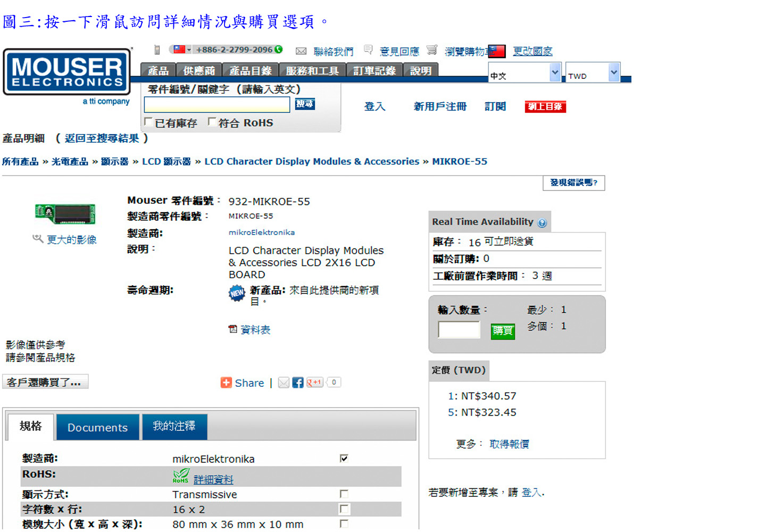Toggle the mikroElektronika manufacturer checkbox
This screenshot has height=532, width=766.
[344, 458]
